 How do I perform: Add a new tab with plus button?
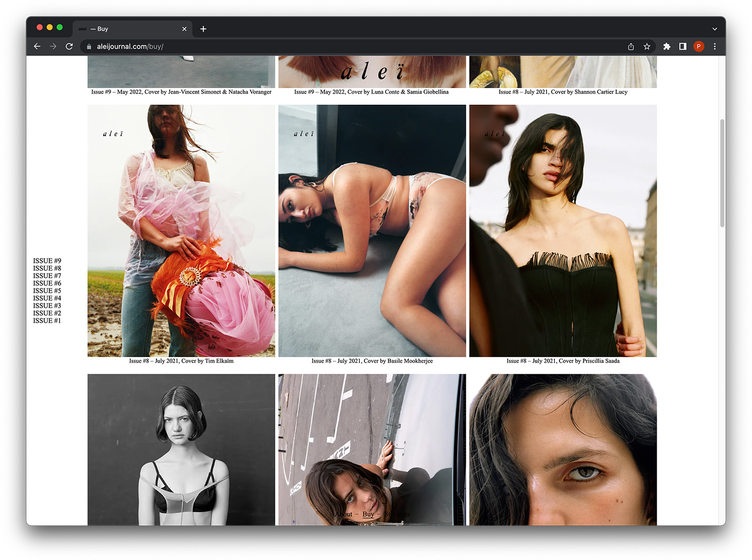203,29
